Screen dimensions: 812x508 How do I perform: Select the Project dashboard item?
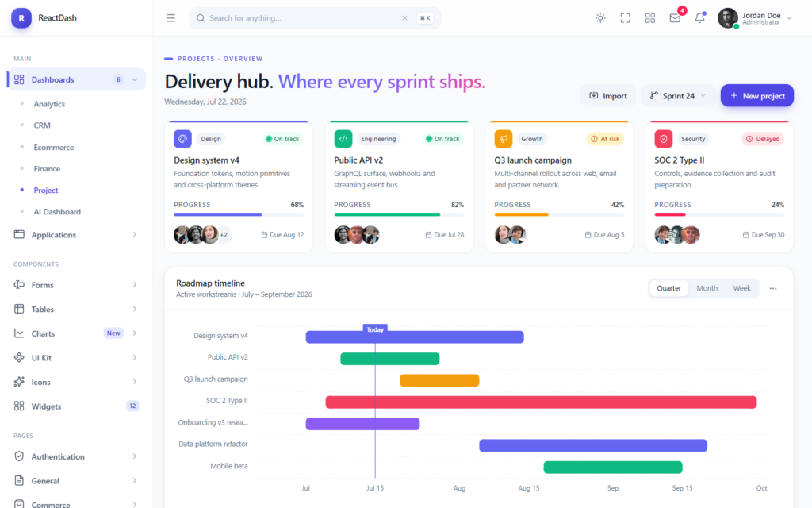(45, 190)
